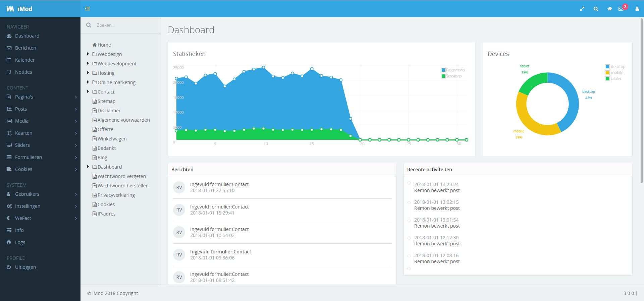Click the Kalender calendar icon
This screenshot has height=301, width=644.
(x=9, y=60)
